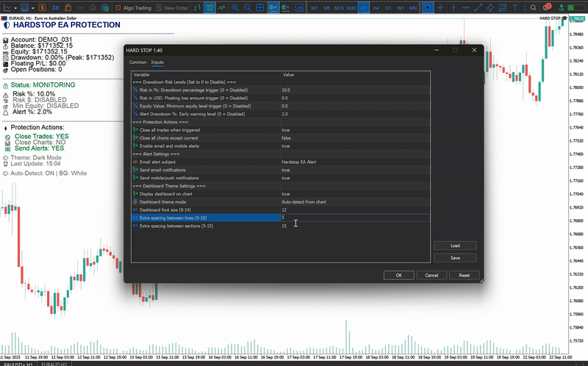Change 'Display dashboard on chart' value
The height and width of the screenshot is (366, 588).
[x=355, y=194]
